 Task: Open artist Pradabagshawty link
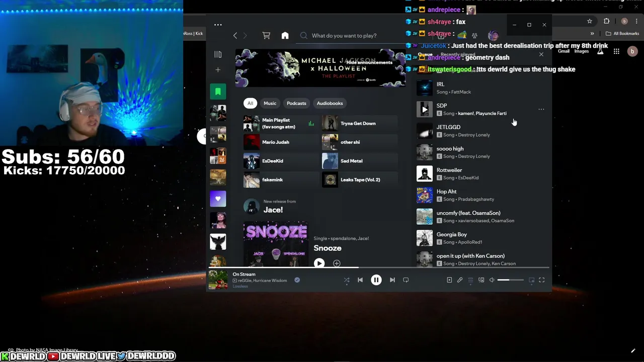[476, 199]
